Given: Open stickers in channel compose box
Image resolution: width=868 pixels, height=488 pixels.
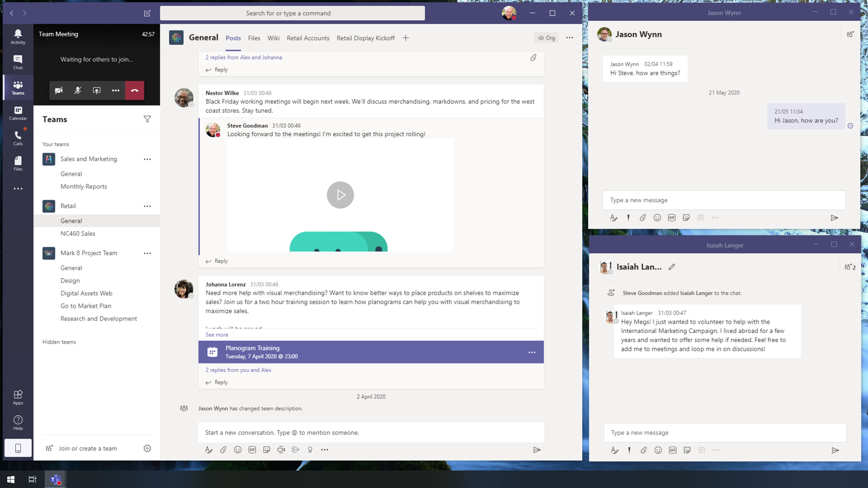Looking at the screenshot, I should pyautogui.click(x=266, y=450).
